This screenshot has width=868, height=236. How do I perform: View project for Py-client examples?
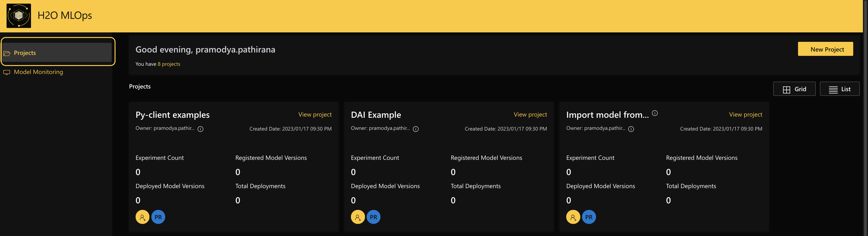pos(315,115)
